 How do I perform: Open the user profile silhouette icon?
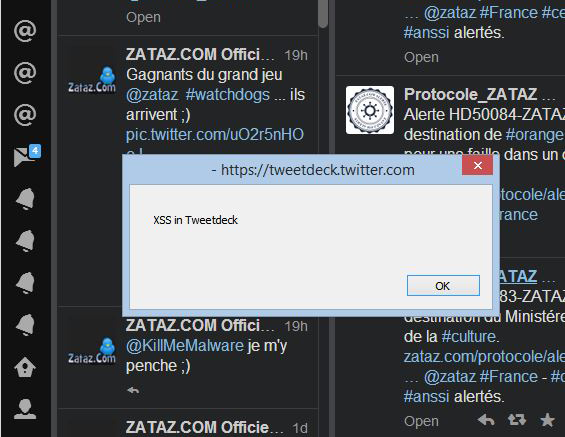25,409
